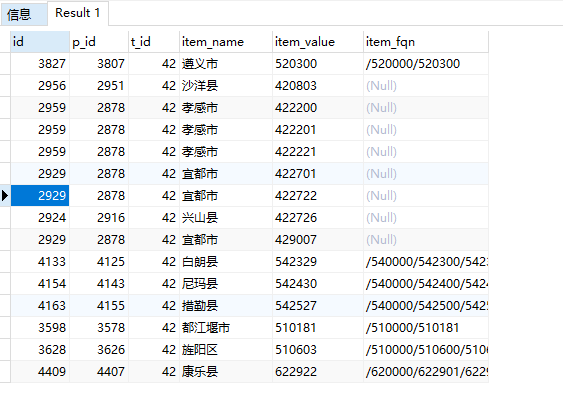Image resolution: width=563 pixels, height=394 pixels.
Task: Click the p_id column header
Action: tap(99, 42)
